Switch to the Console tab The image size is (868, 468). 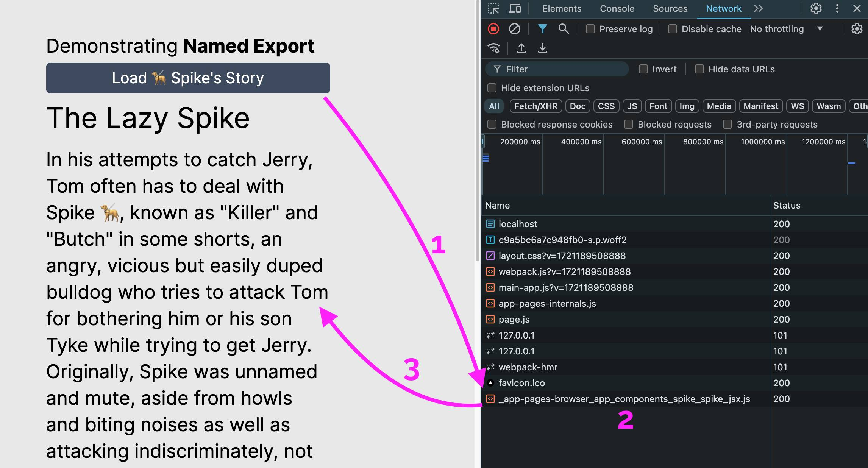point(617,8)
